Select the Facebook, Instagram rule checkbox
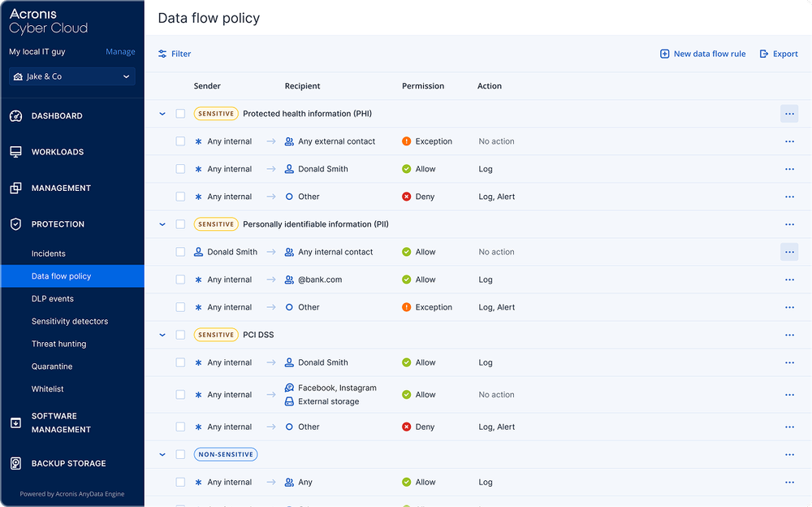The height and width of the screenshot is (507, 812). click(180, 395)
